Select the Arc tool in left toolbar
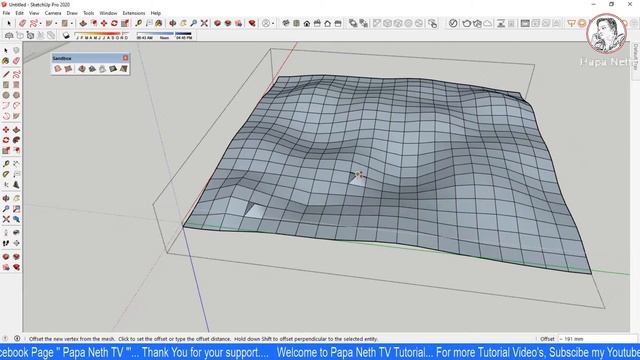This screenshot has width=640, height=360. pos(6,106)
